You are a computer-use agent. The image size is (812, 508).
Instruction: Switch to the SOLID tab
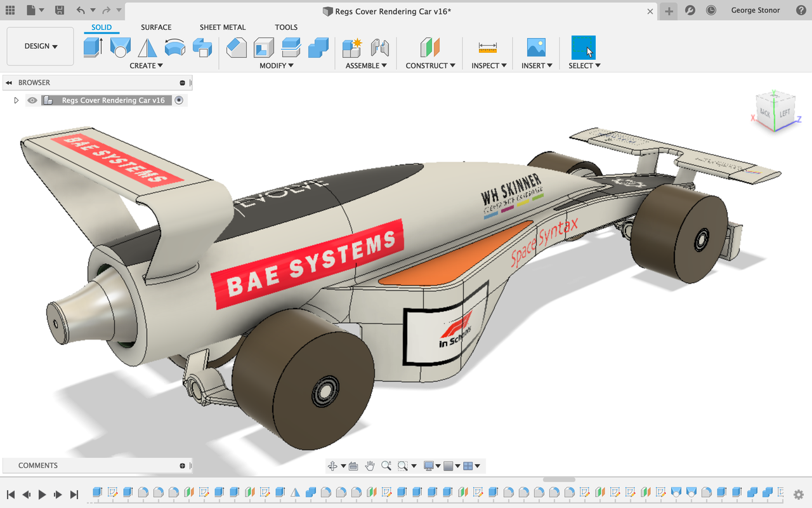[x=101, y=27]
